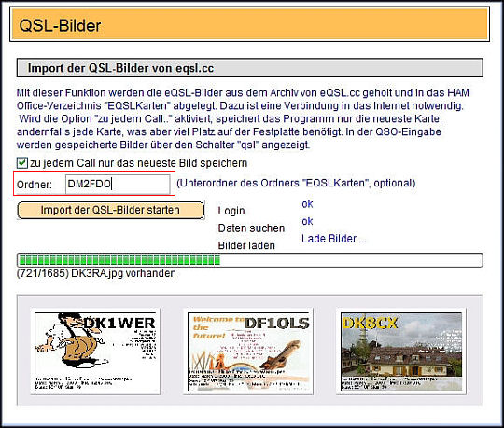Select the status text 'DK3RA.jpg vorhanden'
The height and width of the screenshot is (428, 504).
coord(123,273)
